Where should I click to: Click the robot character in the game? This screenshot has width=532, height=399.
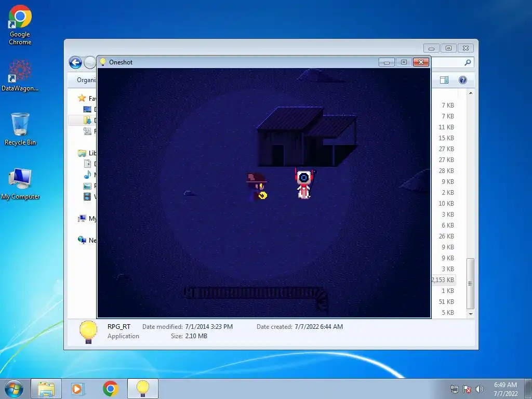(304, 184)
